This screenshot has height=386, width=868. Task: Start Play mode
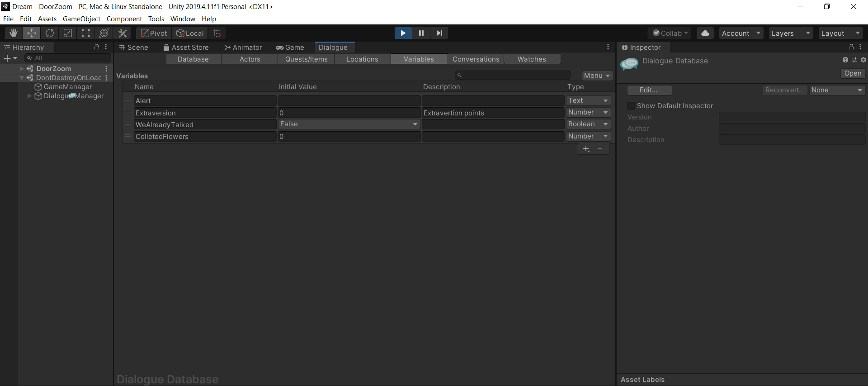403,33
